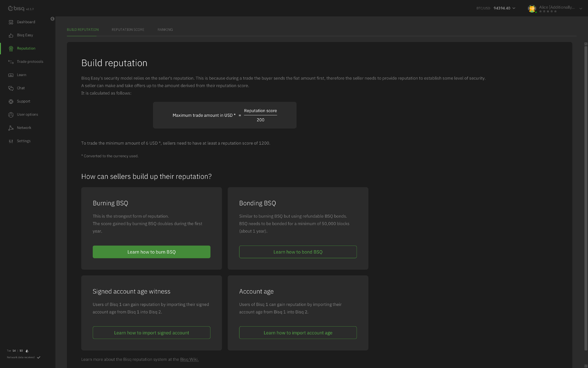This screenshot has height=368, width=588.
Task: Collapse the left navigation sidebar
Action: click(52, 19)
